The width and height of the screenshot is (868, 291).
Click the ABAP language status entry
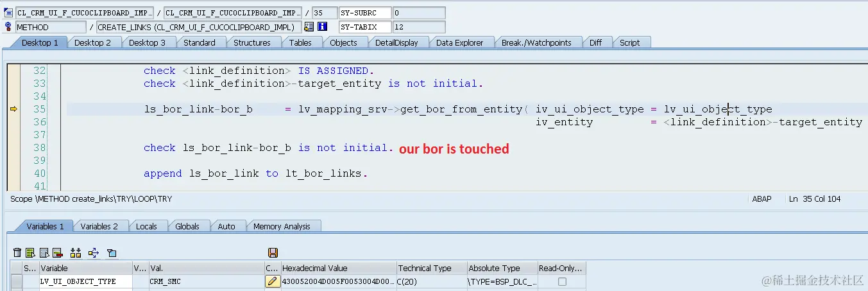(x=762, y=199)
